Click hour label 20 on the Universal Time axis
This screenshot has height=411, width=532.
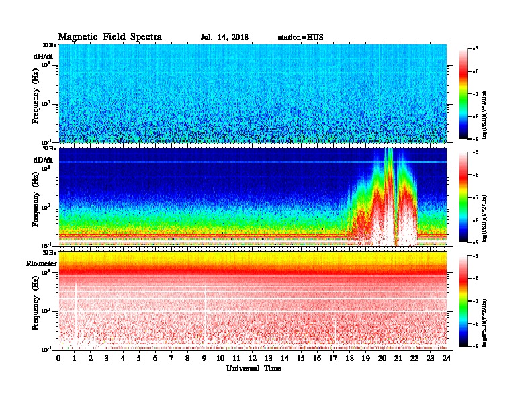tap(382, 359)
